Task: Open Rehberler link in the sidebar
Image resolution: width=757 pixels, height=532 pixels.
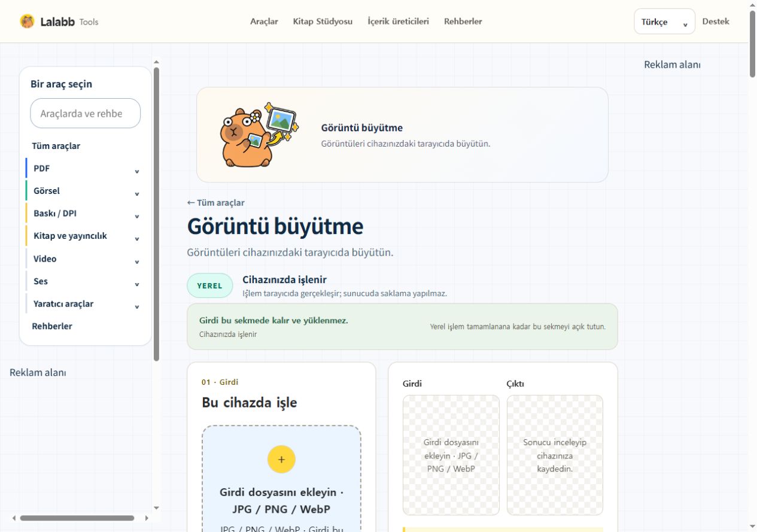Action: (x=52, y=326)
